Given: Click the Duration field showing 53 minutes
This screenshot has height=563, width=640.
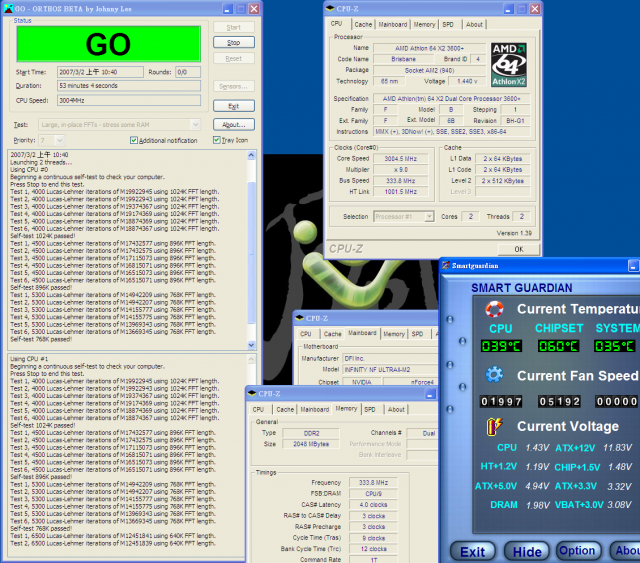Looking at the screenshot, I should pos(129,86).
